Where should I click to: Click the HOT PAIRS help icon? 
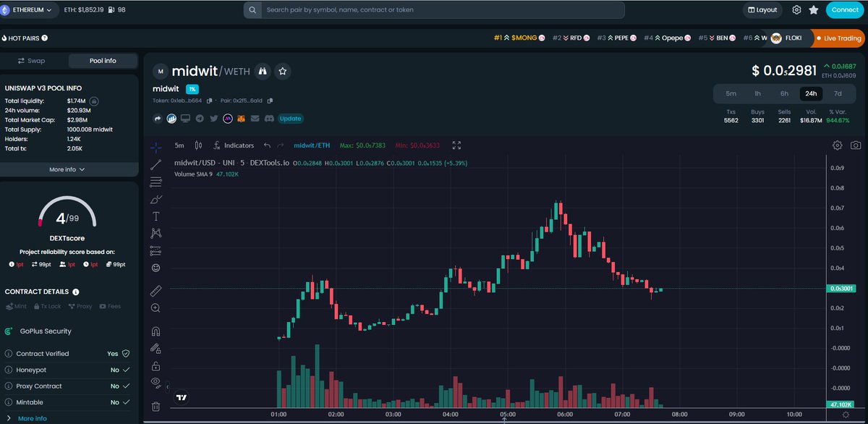pos(45,38)
